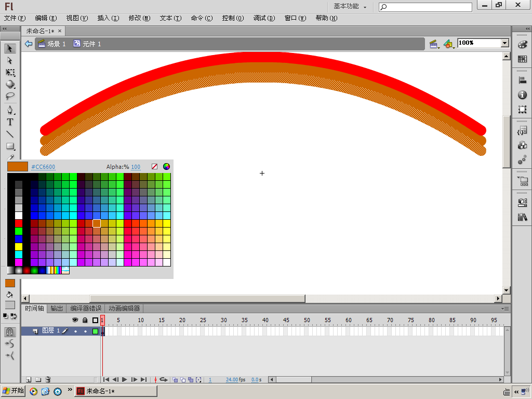Select the Free Transform tool
The width and height of the screenshot is (532, 399).
[x=10, y=73]
